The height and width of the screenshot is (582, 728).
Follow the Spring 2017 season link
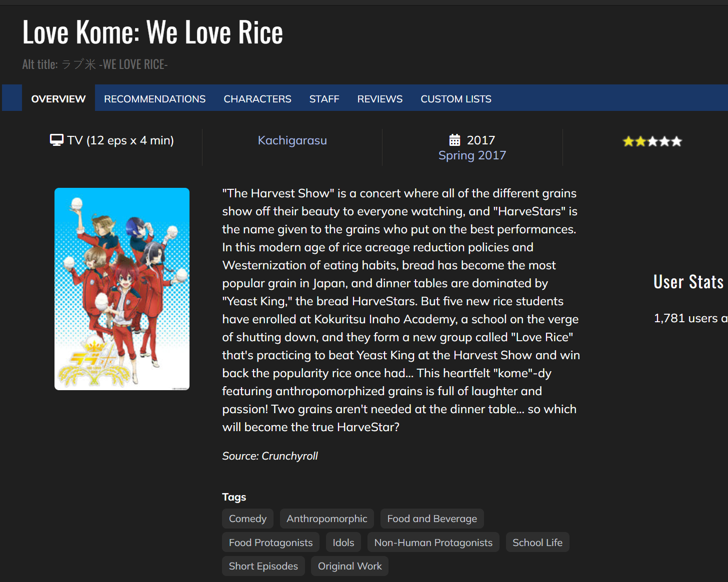point(472,155)
